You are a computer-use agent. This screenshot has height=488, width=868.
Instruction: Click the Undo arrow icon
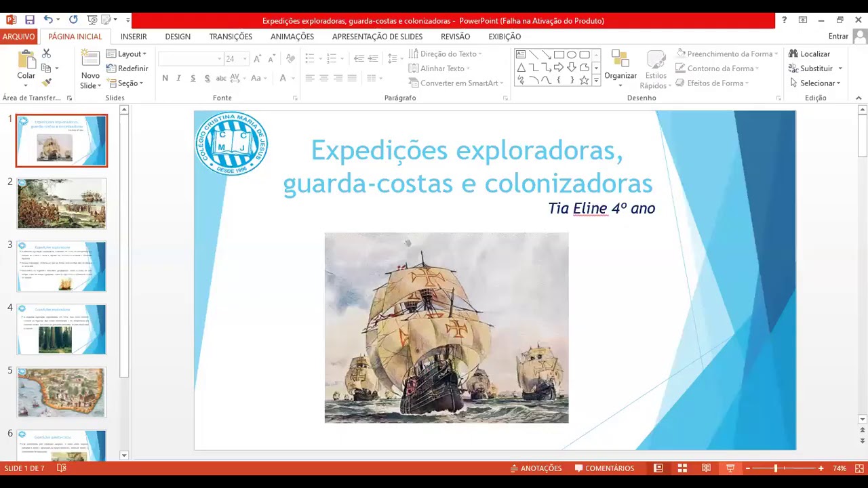tap(47, 20)
